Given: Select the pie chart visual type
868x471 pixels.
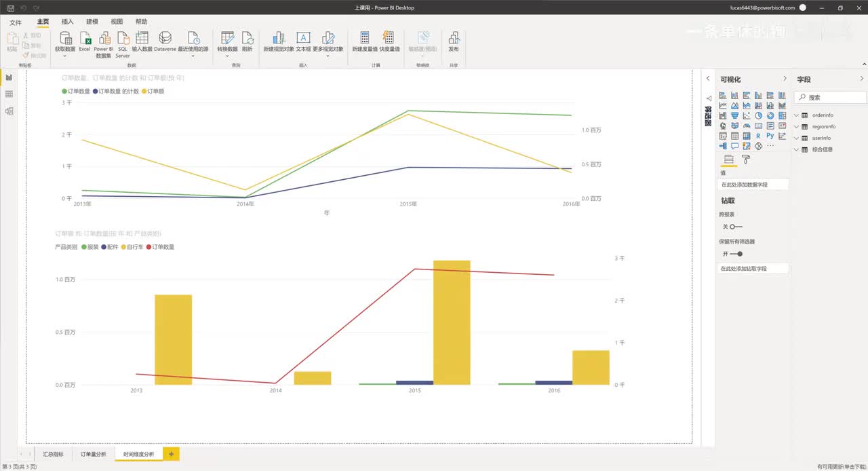Looking at the screenshot, I should pos(759,115).
